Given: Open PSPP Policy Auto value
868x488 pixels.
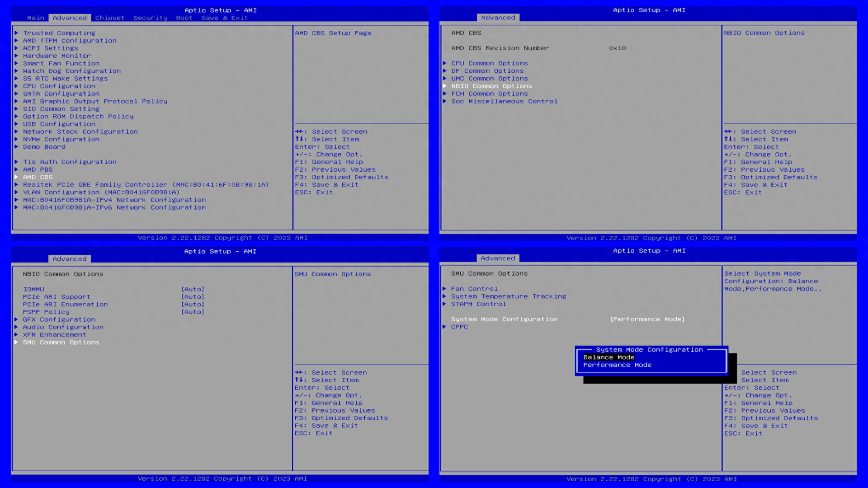Looking at the screenshot, I should (x=193, y=312).
